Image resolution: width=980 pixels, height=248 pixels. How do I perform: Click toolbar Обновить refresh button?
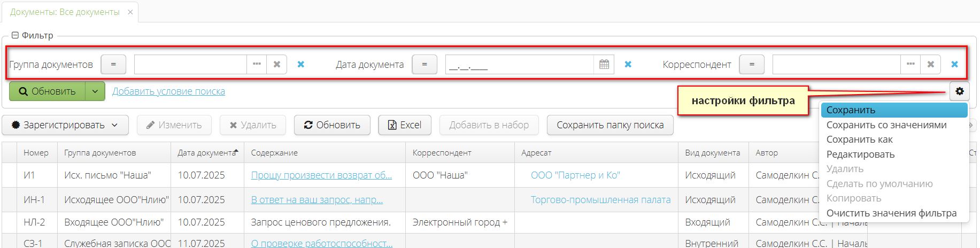click(332, 125)
